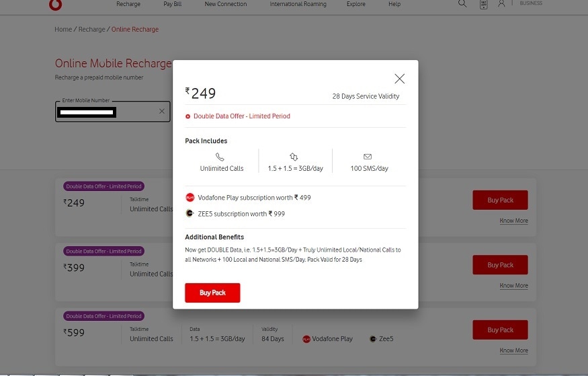Click the Unlimited Calls label in popup

pyautogui.click(x=222, y=168)
